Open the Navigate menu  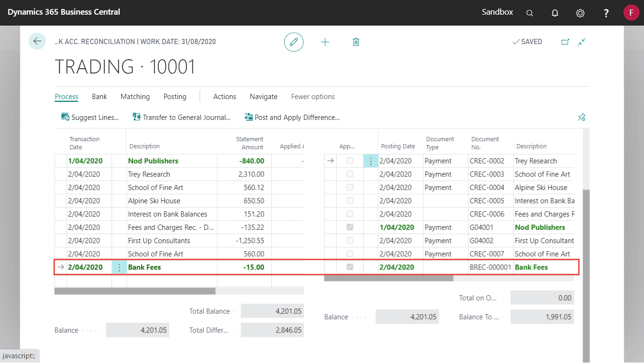pyautogui.click(x=264, y=97)
